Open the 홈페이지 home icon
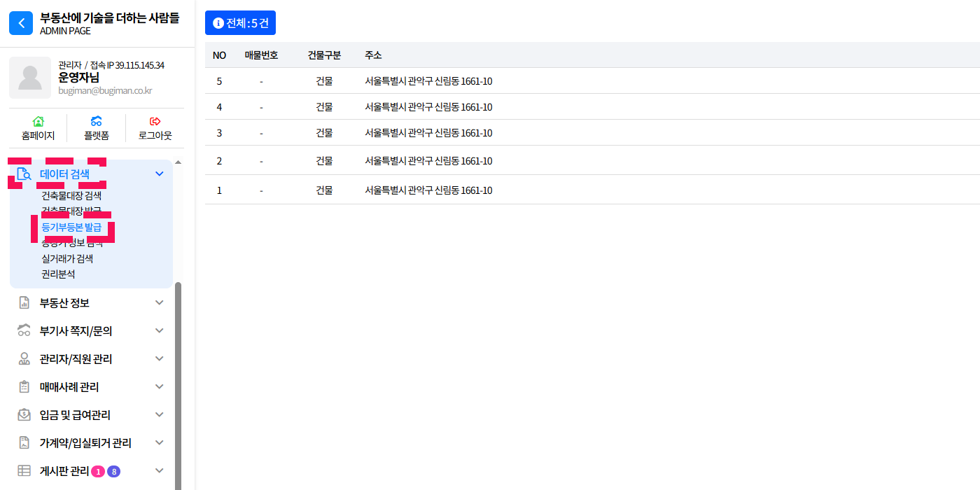Image resolution: width=980 pixels, height=490 pixels. coord(38,122)
